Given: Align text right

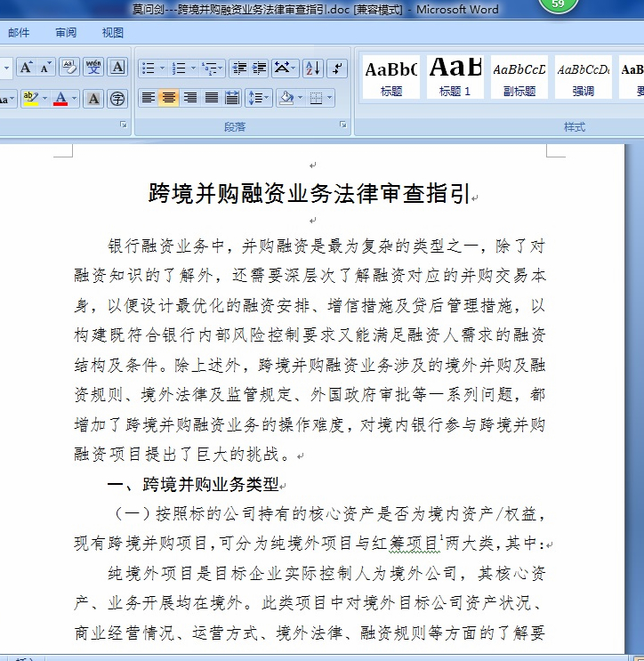Looking at the screenshot, I should [x=190, y=98].
